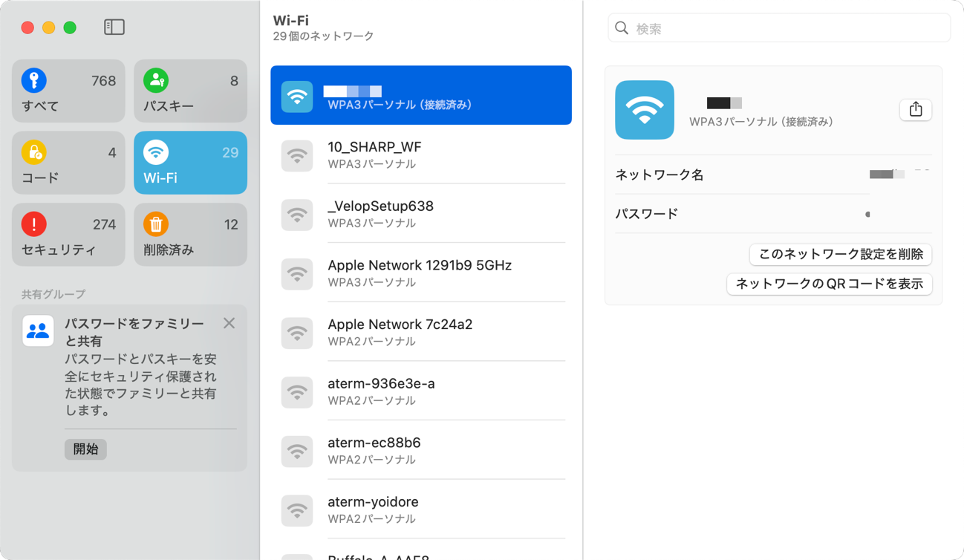Click the yellow minimize window button
The height and width of the screenshot is (560, 964).
[48, 27]
